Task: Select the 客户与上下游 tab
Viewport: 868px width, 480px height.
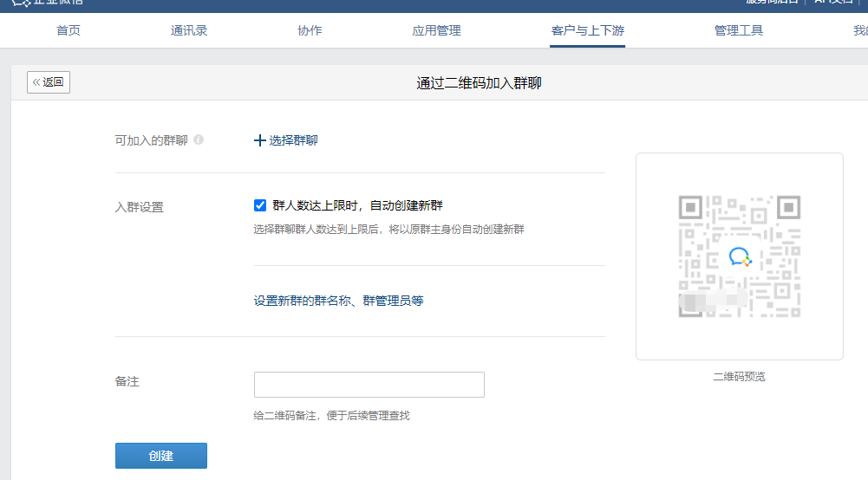Action: [x=587, y=30]
